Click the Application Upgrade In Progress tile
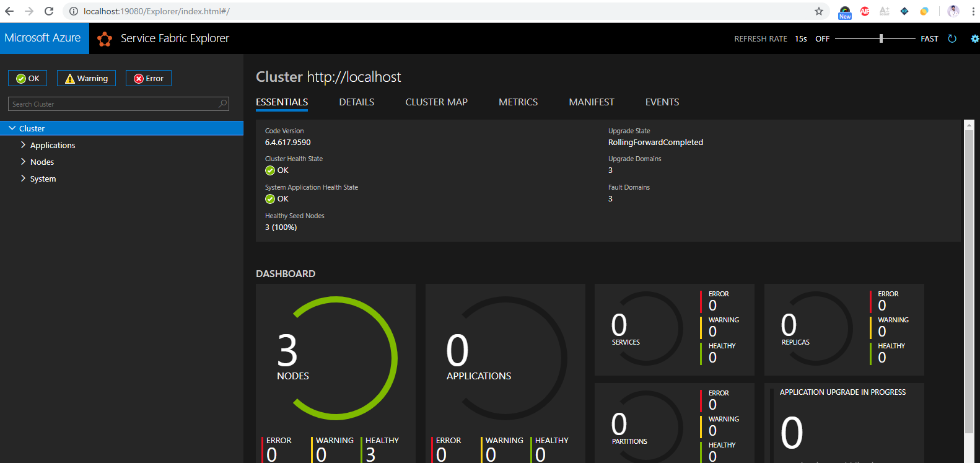This screenshot has width=980, height=463. click(x=844, y=423)
